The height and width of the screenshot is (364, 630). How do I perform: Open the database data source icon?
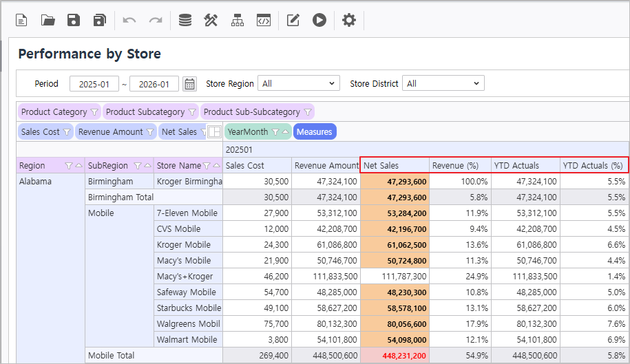pyautogui.click(x=185, y=21)
